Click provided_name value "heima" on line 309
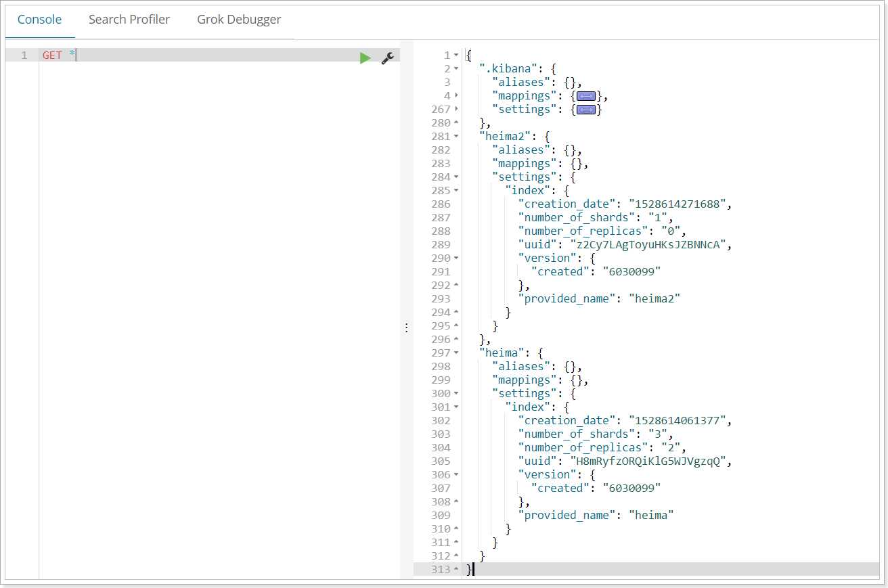The image size is (888, 588). click(x=651, y=516)
